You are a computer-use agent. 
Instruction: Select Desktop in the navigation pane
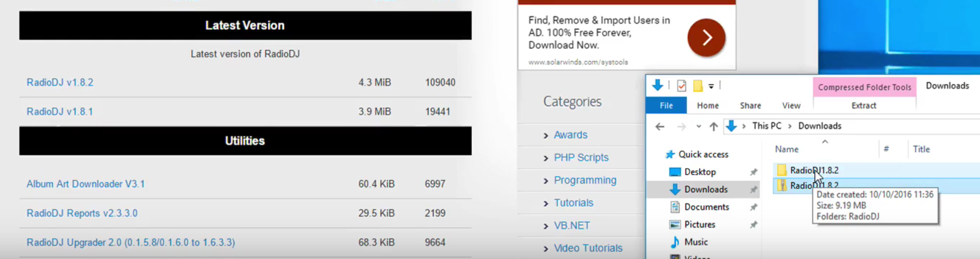click(x=700, y=172)
